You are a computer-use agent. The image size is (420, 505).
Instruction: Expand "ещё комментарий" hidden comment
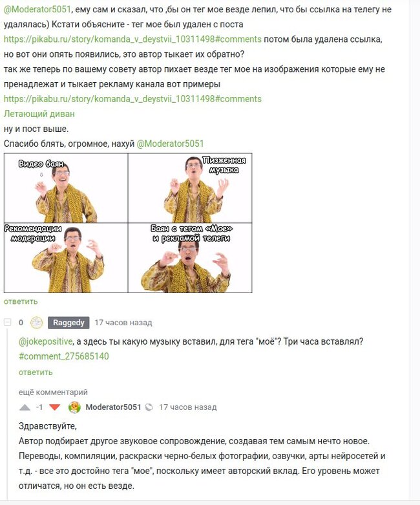point(53,392)
